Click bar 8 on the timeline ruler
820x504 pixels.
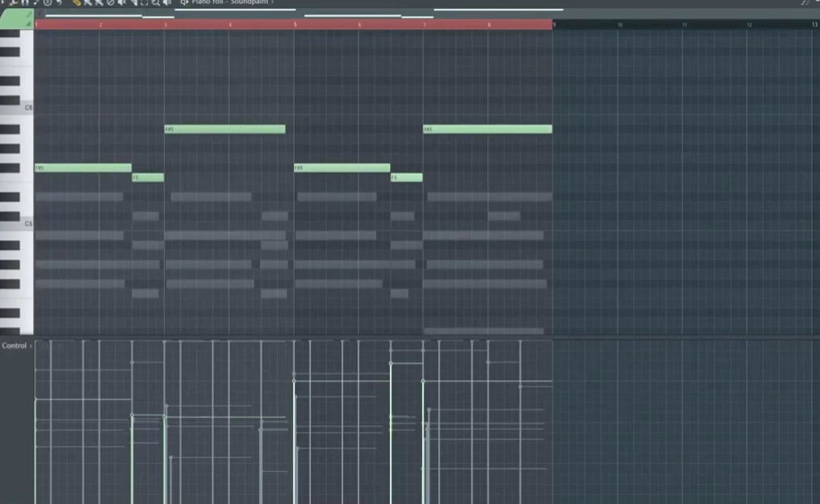tap(490, 25)
